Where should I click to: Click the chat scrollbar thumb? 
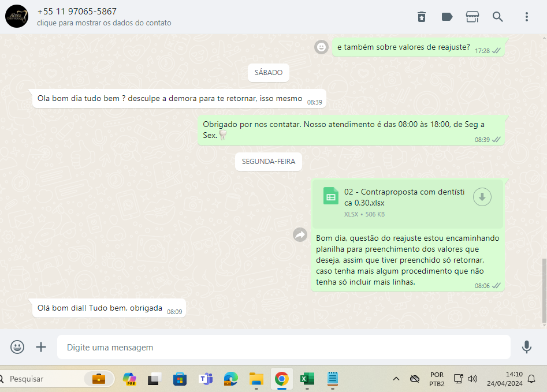tap(544, 290)
